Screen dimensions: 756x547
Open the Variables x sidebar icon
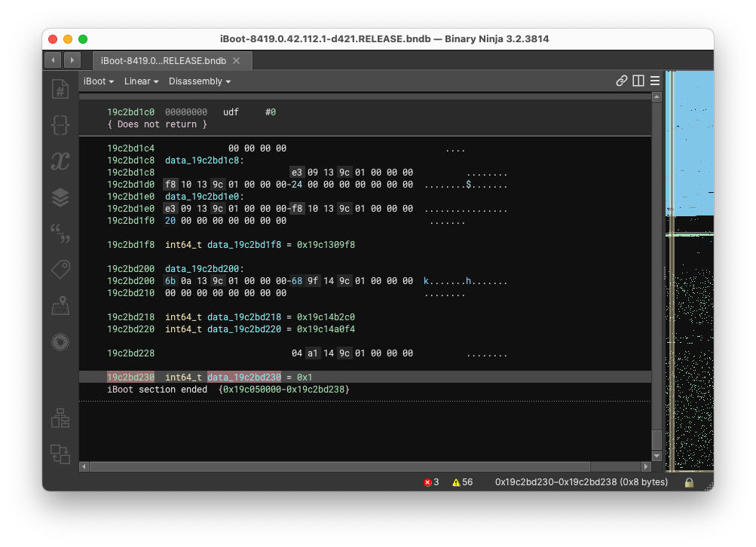point(60,161)
